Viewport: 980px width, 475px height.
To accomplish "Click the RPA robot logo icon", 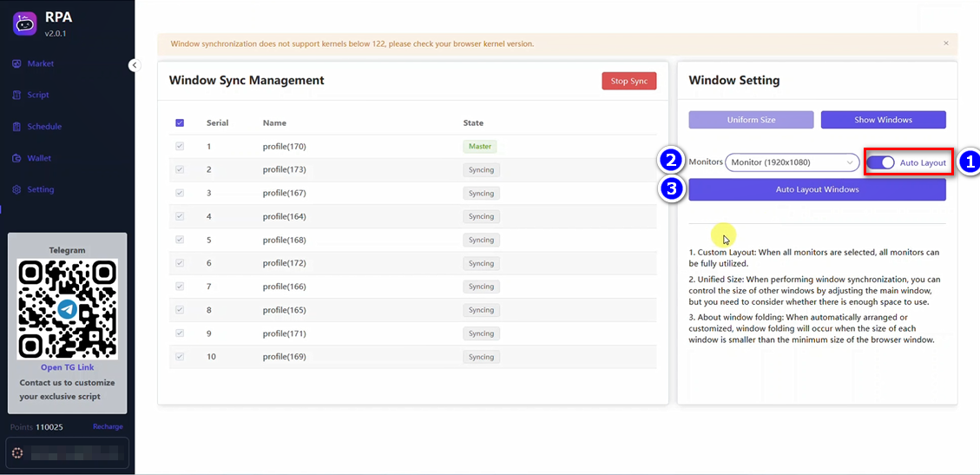I will (x=24, y=23).
